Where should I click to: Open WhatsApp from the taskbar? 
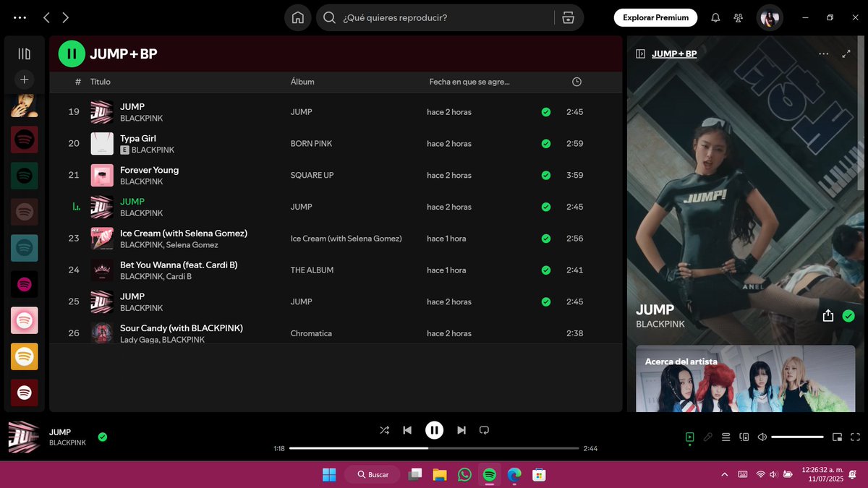pyautogui.click(x=464, y=474)
